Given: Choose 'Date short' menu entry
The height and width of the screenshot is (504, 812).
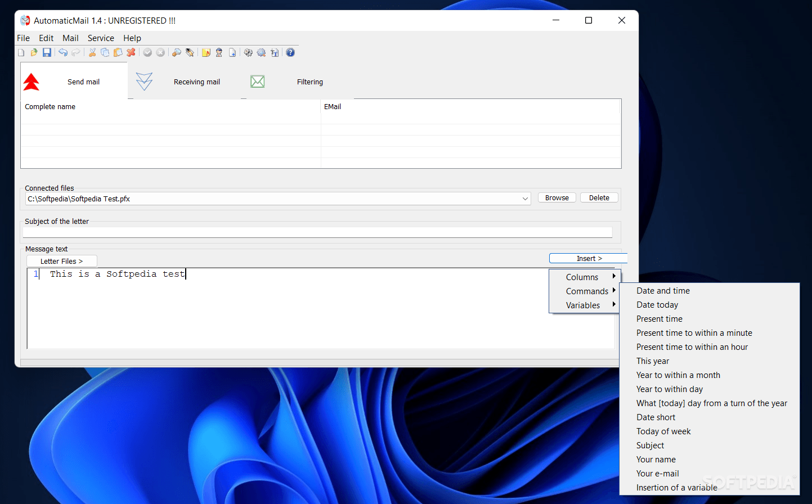Looking at the screenshot, I should click(710, 417).
